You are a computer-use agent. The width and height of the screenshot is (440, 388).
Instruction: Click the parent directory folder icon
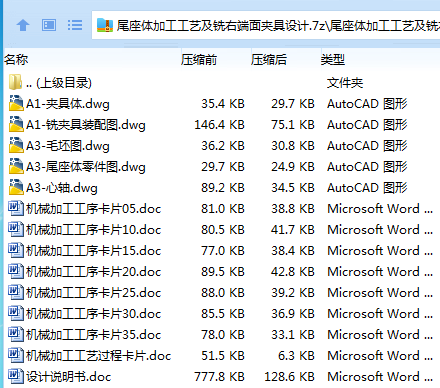point(15,82)
